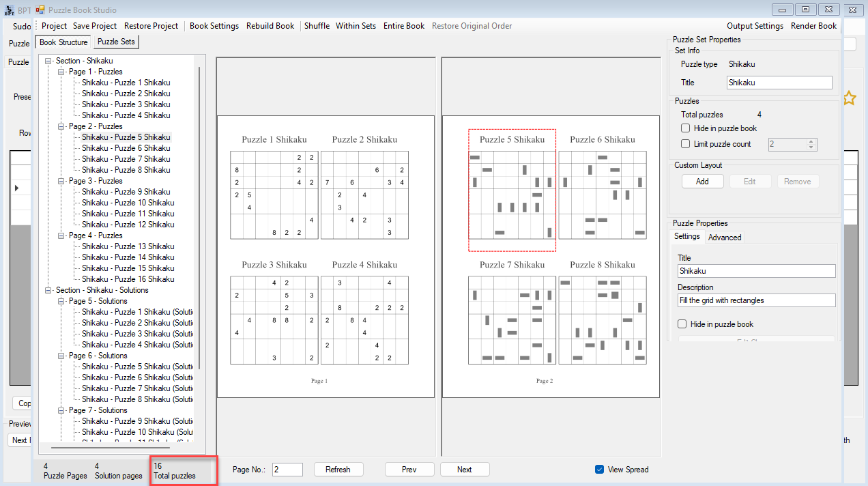Image resolution: width=868 pixels, height=486 pixels.
Task: Click the Puzzle 1 Shikaku grid preview
Action: click(274, 195)
